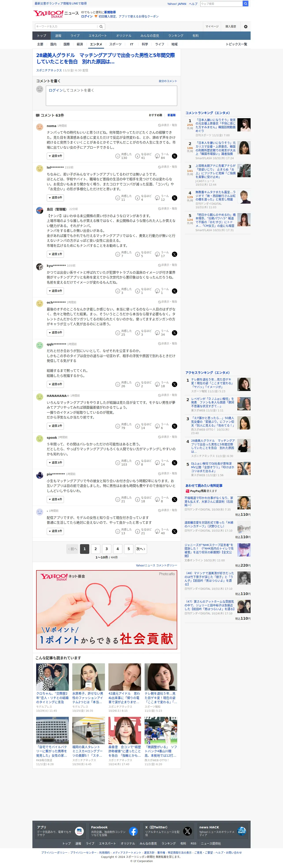Click 非表示・報告 on noma's comment
This screenshot has height=868, width=283.
pos(168,125)
